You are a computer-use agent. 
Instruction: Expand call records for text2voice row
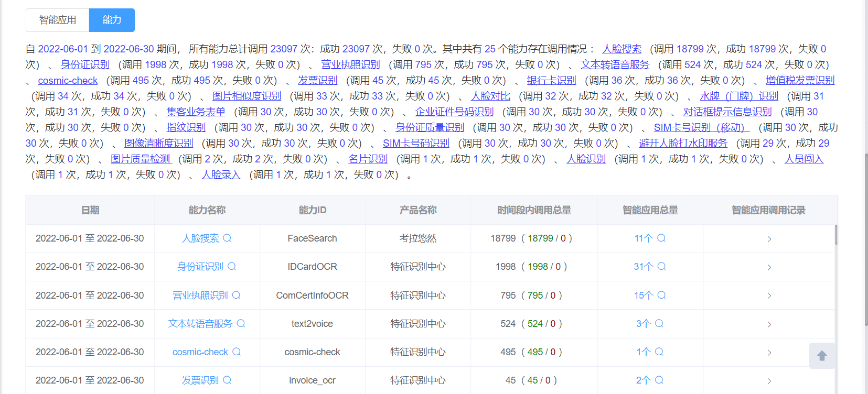pos(769,324)
